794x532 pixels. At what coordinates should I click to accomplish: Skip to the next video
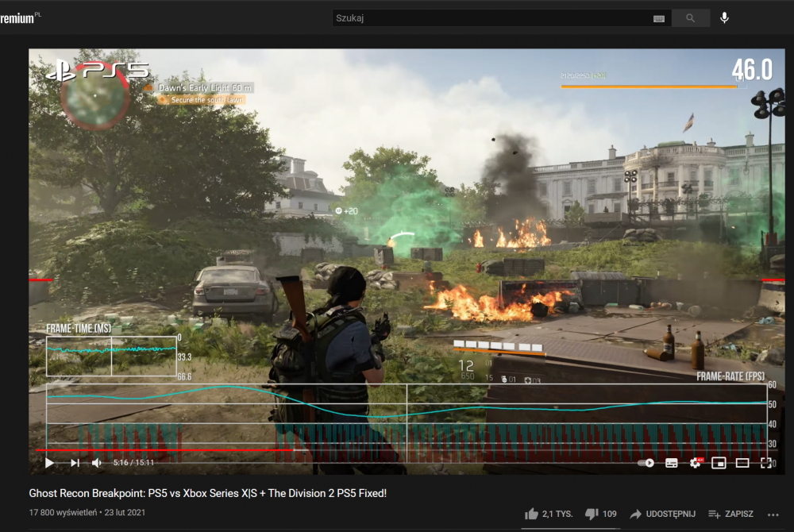pos(75,462)
